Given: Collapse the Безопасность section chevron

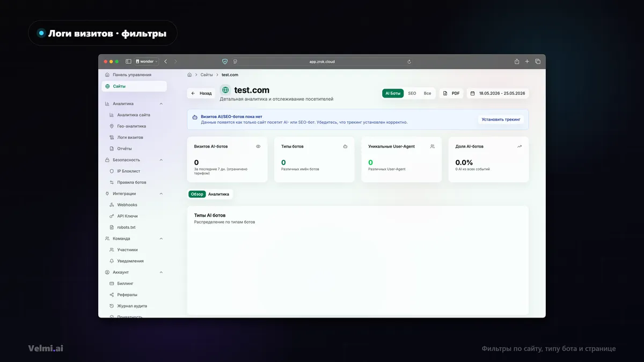Looking at the screenshot, I should coord(161,160).
